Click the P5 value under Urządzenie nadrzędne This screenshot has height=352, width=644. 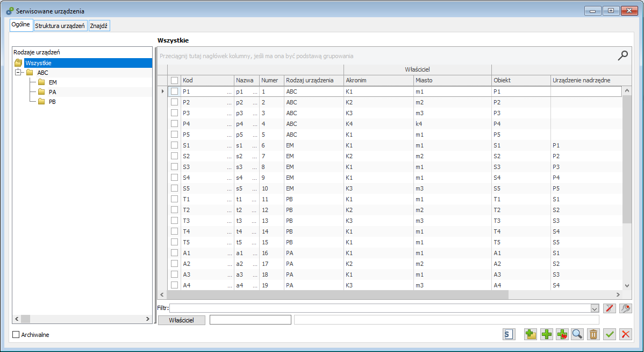(x=556, y=188)
